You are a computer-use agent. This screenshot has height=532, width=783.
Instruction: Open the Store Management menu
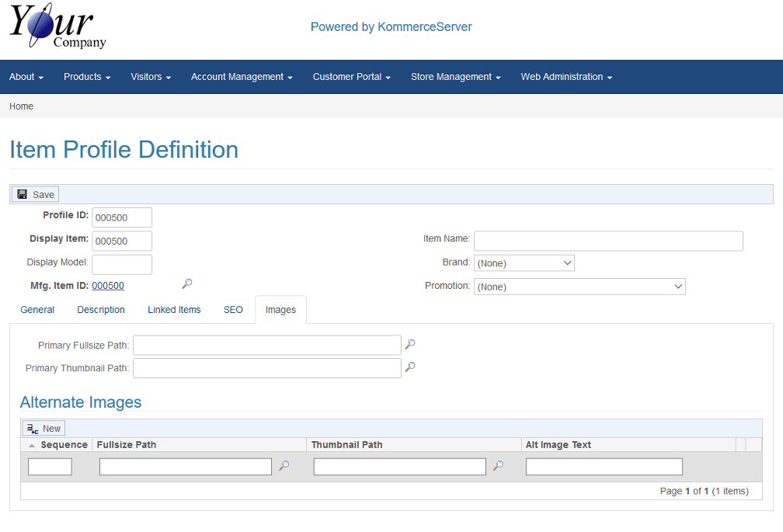click(x=455, y=77)
